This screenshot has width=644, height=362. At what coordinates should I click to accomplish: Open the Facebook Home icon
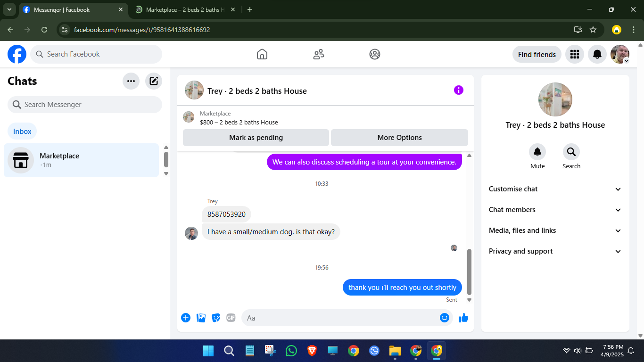[x=262, y=54]
